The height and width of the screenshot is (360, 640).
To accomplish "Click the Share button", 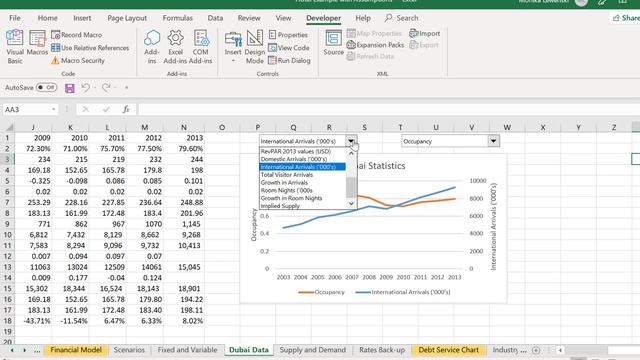I will (626, 18).
